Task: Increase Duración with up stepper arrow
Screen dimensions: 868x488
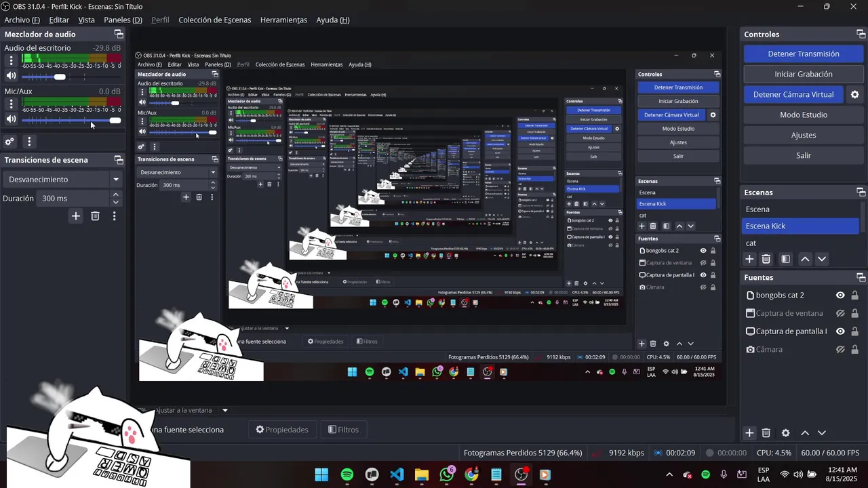Action: pyautogui.click(x=116, y=195)
